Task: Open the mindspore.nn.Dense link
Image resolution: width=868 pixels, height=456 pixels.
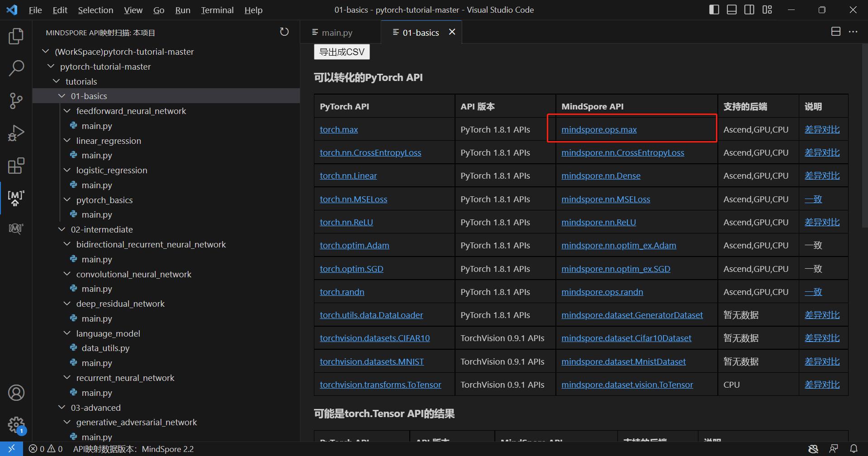Action: [x=601, y=176]
